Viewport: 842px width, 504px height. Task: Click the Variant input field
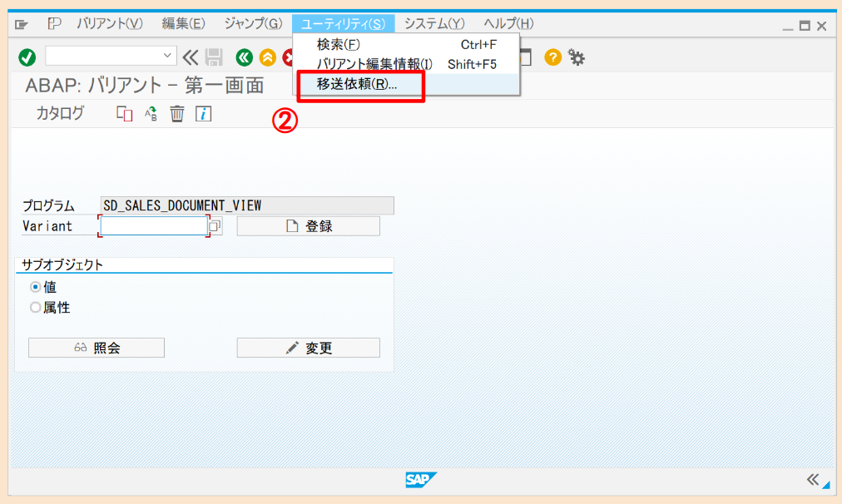(x=154, y=226)
